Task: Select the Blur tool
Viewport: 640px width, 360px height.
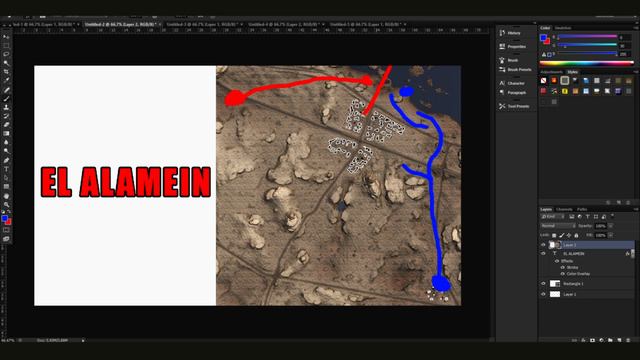Action: tap(6, 142)
